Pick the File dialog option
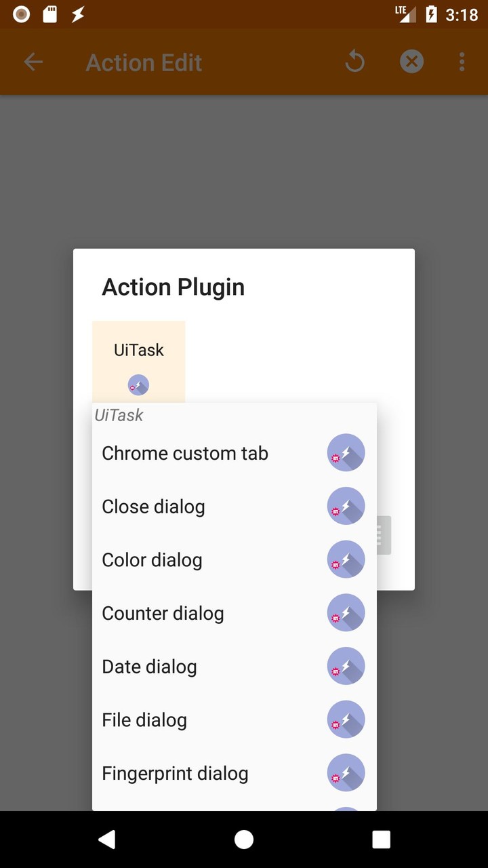488x868 pixels. 144,720
